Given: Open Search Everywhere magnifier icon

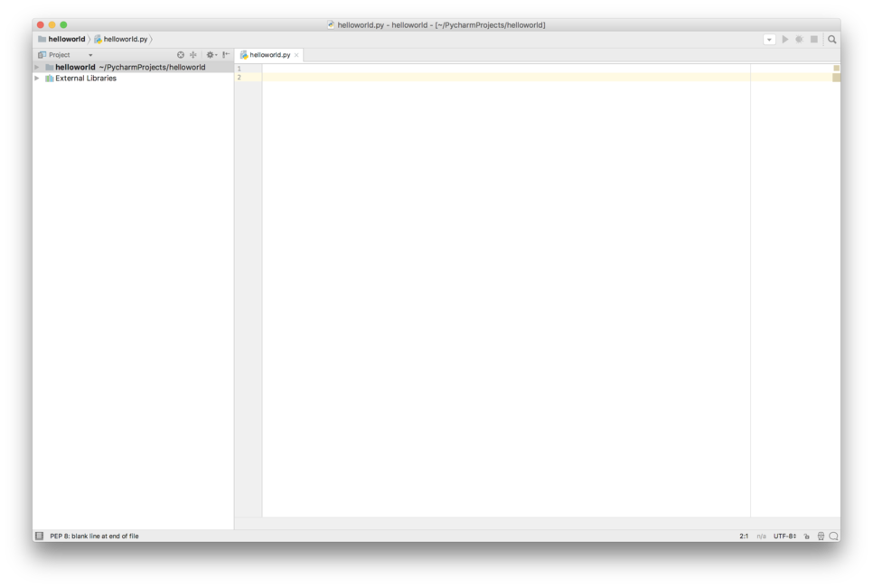Looking at the screenshot, I should click(x=831, y=40).
